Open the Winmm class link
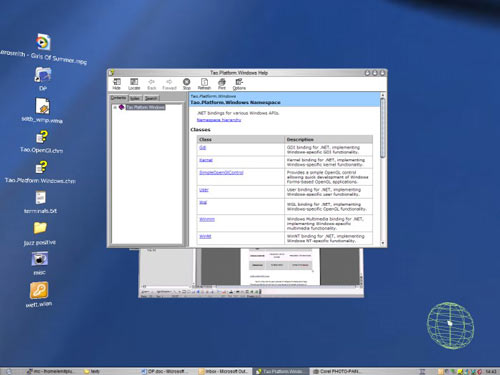The image size is (500, 375). pyautogui.click(x=207, y=219)
